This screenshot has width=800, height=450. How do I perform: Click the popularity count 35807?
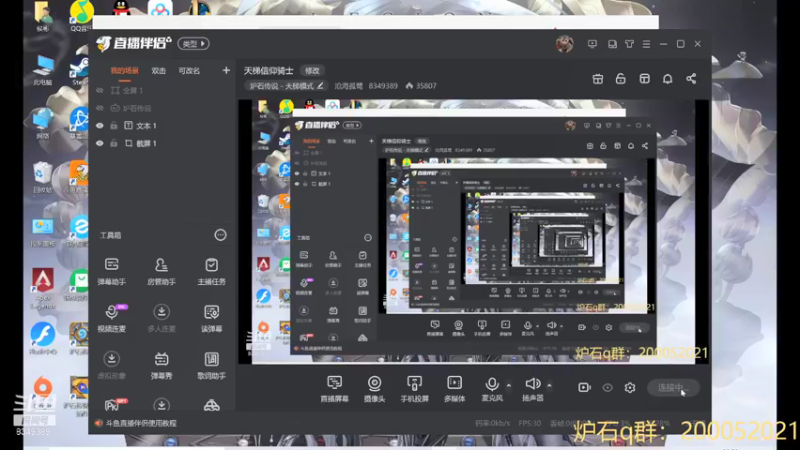pyautogui.click(x=421, y=86)
